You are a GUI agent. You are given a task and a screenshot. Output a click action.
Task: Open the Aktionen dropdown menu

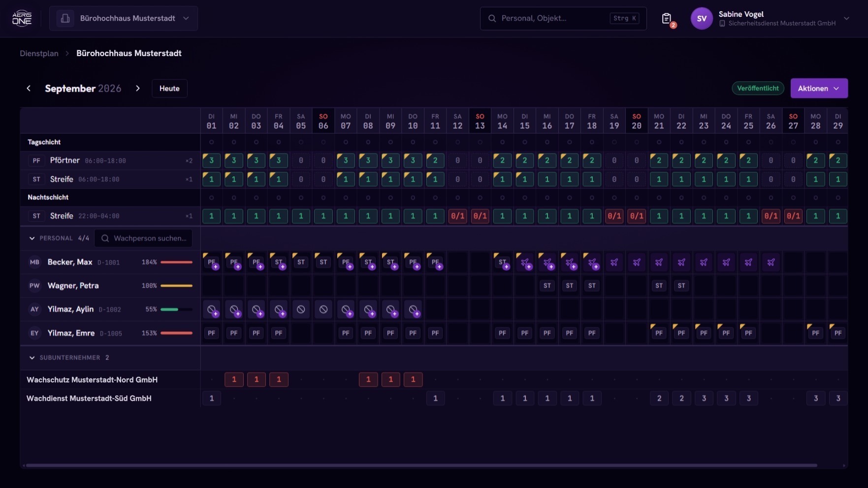[x=819, y=88]
